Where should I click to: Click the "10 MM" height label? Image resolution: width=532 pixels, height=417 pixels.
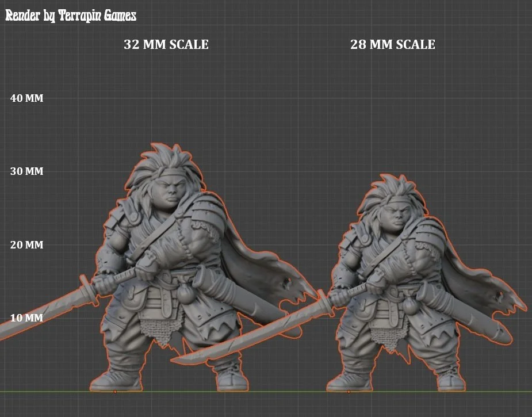[27, 318]
